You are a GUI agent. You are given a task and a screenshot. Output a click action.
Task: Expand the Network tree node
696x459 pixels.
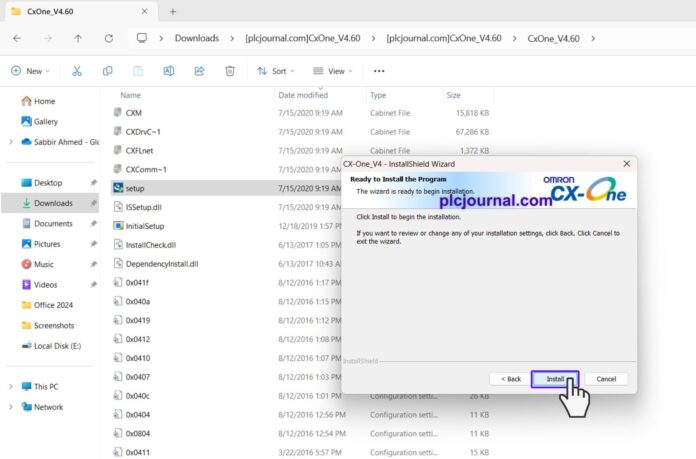click(x=11, y=407)
